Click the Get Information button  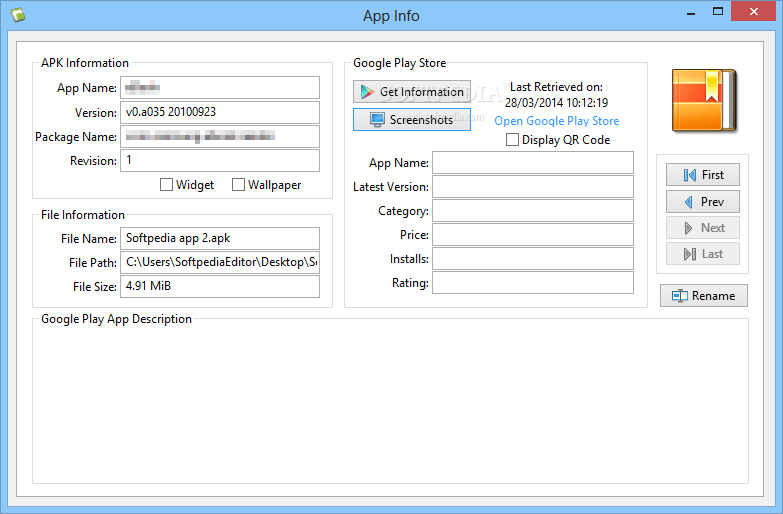[411, 91]
